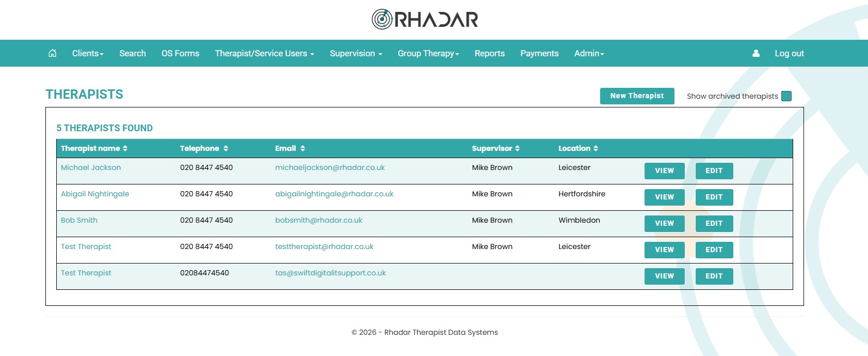868x356 pixels.
Task: Email tas@swiftdigitalitsupport.co.uk
Action: pyautogui.click(x=330, y=273)
